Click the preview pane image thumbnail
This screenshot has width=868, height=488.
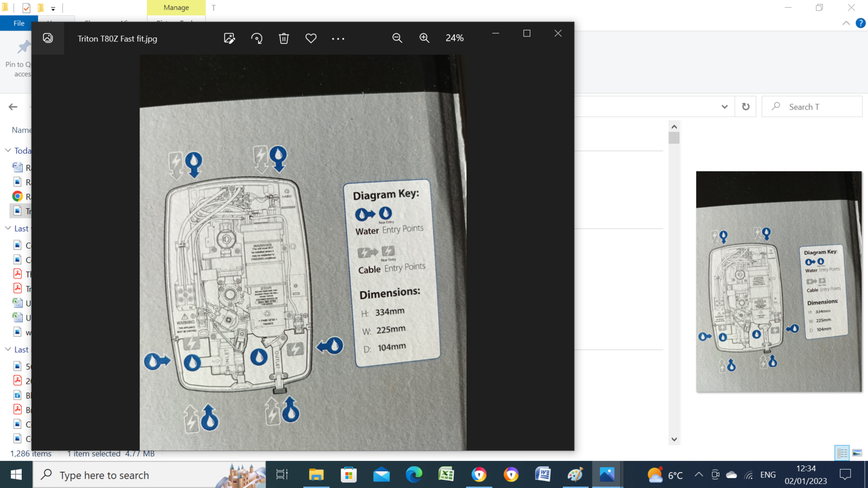(x=778, y=281)
